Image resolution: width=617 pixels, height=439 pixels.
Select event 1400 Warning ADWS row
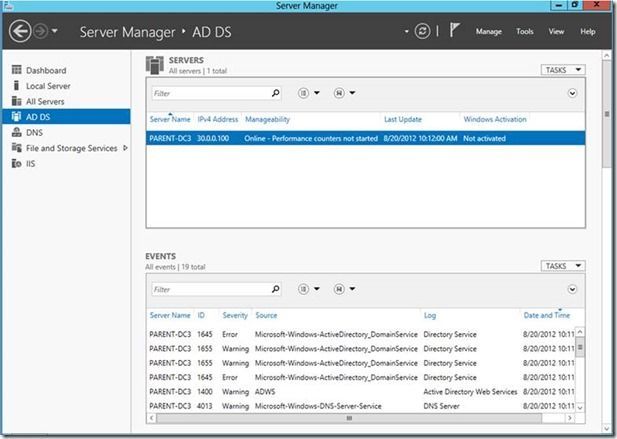click(361, 392)
